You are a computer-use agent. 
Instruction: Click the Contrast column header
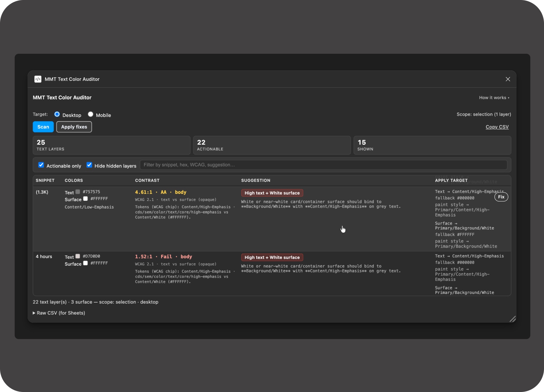147,180
